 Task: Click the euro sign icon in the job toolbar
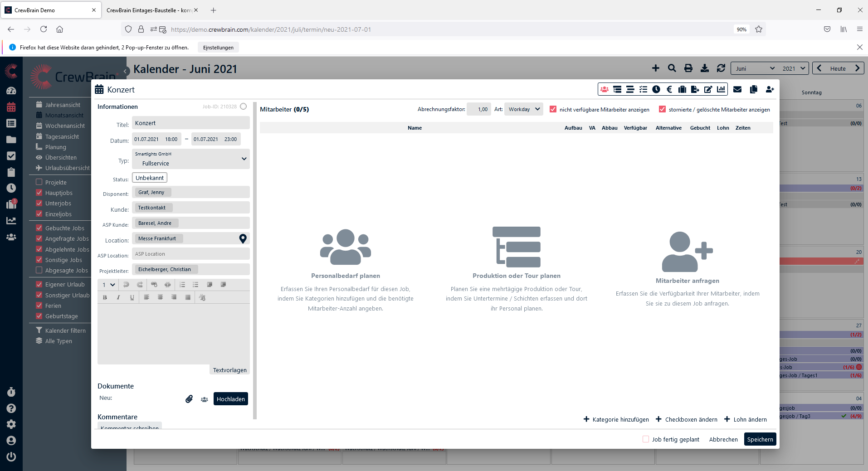[669, 89]
